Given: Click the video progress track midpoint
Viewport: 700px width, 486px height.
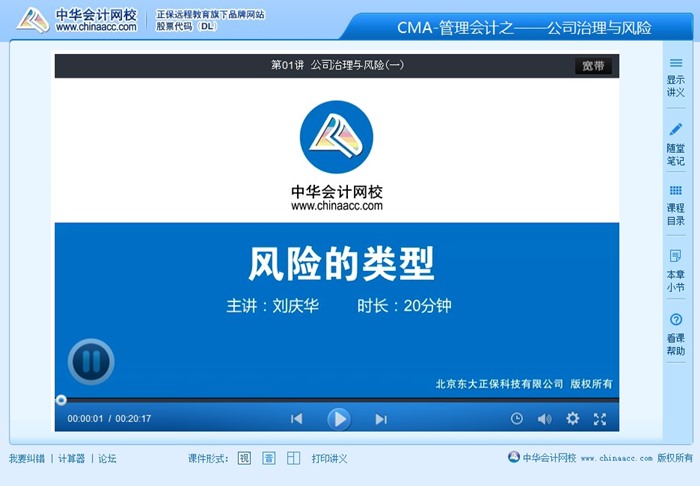Looking at the screenshot, I should coord(337,400).
